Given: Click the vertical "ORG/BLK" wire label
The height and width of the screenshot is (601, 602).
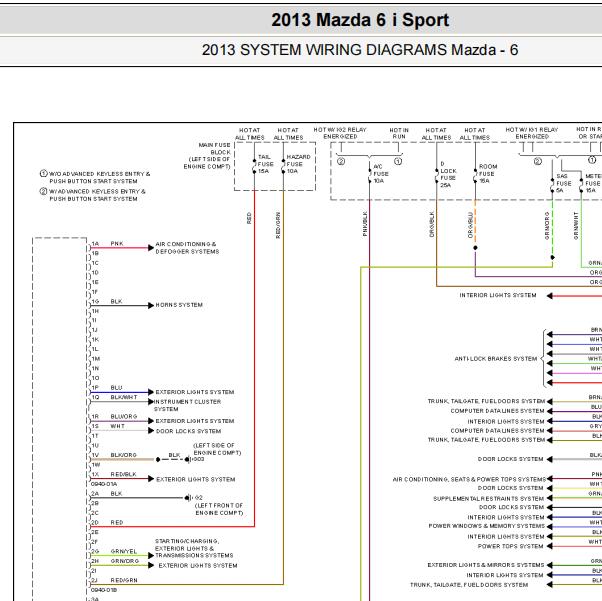Looking at the screenshot, I should [432, 224].
